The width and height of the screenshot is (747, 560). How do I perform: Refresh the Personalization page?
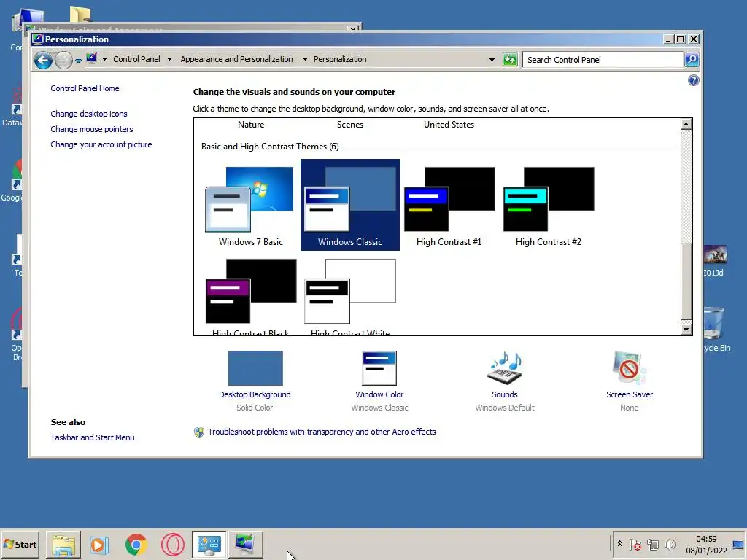tap(510, 60)
